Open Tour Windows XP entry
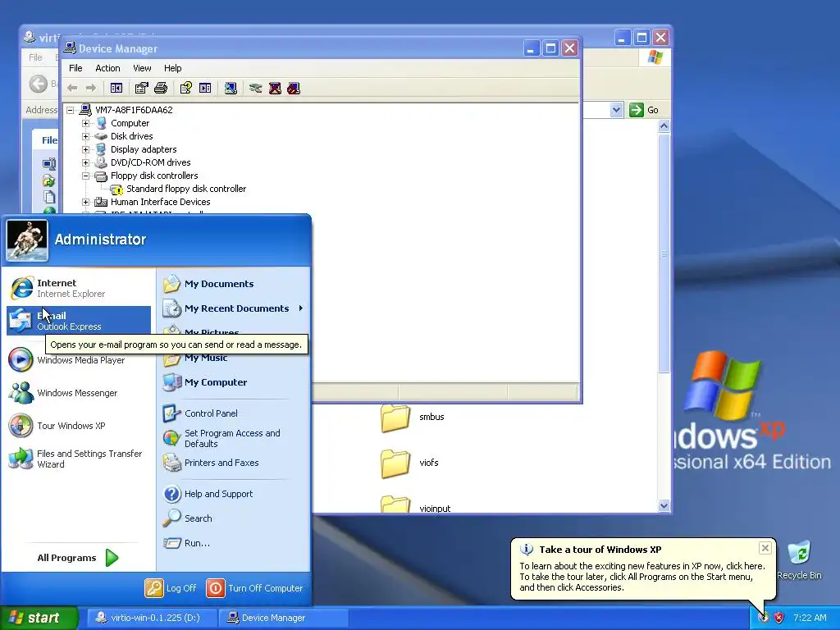840x630 pixels. [79, 426]
